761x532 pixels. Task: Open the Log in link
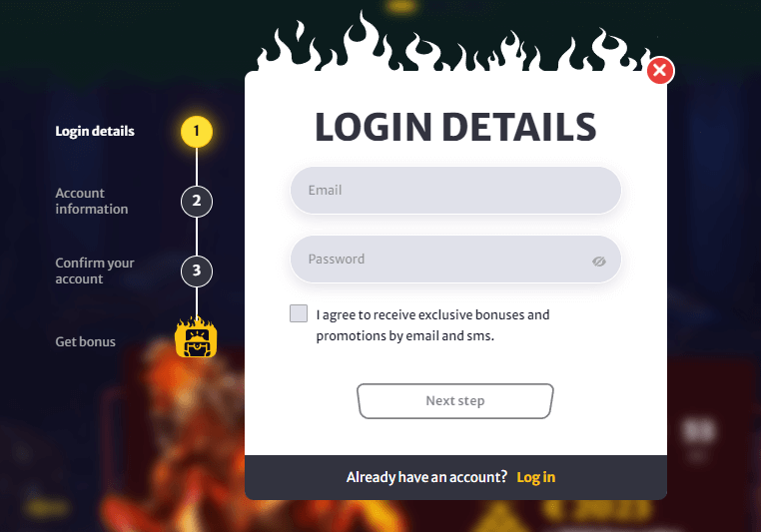pyautogui.click(x=536, y=477)
